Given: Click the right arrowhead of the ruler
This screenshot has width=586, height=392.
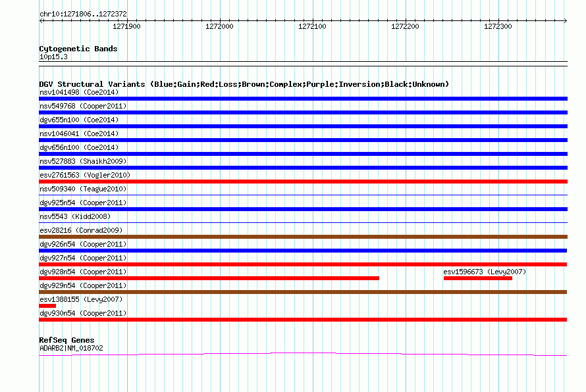Looking at the screenshot, I should click(566, 20).
